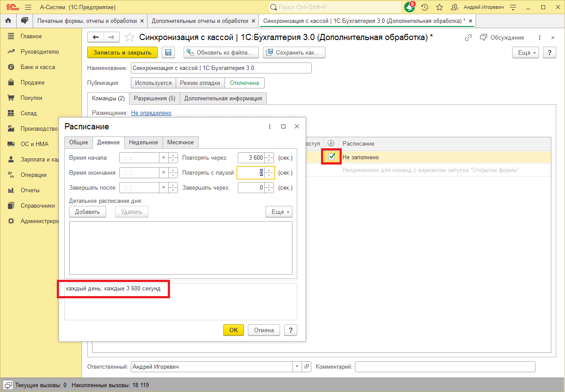This screenshot has height=392, width=565.
Task: Open service settings icon in title bar
Action: [x=512, y=7]
